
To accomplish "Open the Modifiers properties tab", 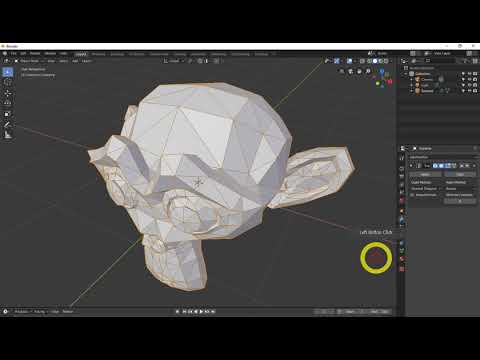I will pos(402,220).
